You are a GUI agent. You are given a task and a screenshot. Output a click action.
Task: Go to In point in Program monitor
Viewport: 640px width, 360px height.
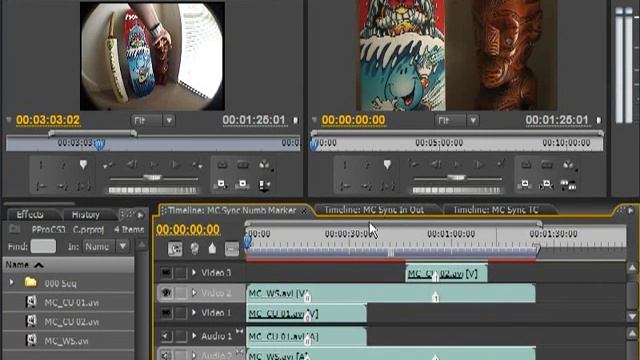345,187
